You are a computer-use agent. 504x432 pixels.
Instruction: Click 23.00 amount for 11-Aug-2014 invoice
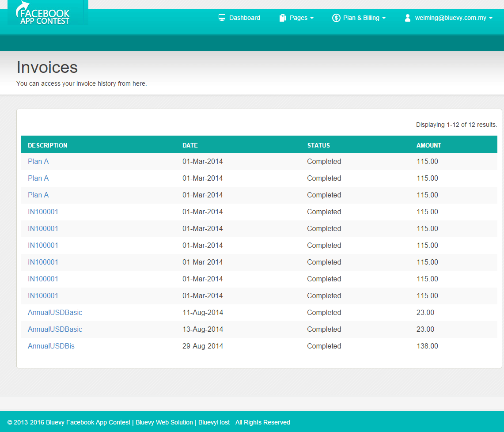[x=425, y=312]
